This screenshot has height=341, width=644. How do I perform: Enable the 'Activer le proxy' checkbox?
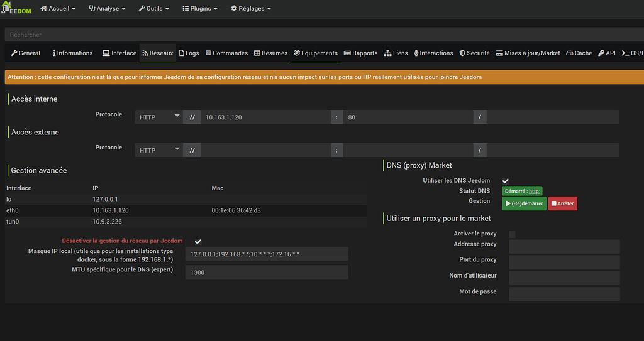(x=512, y=234)
